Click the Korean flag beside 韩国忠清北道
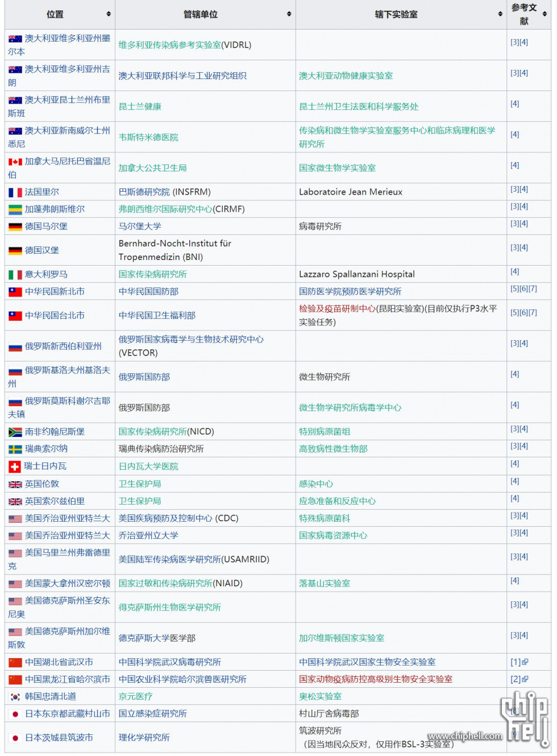 coord(15,697)
